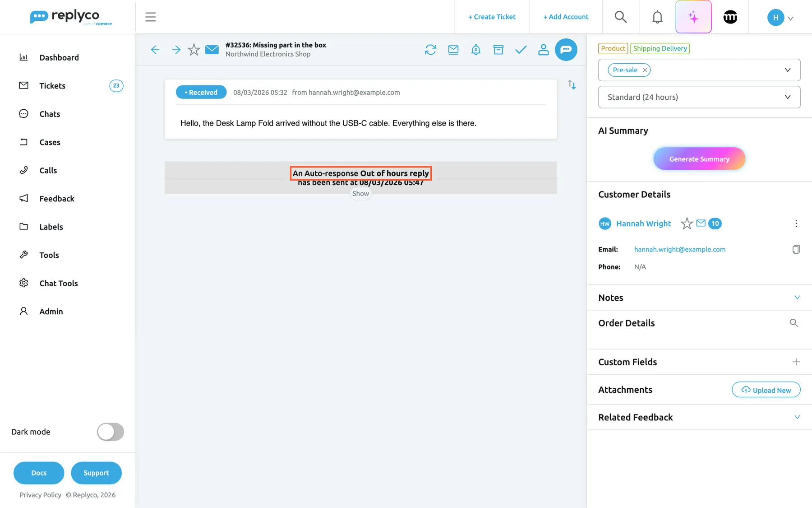The width and height of the screenshot is (812, 508).
Task: Click hannah.wright@example.com email link
Action: coord(680,249)
